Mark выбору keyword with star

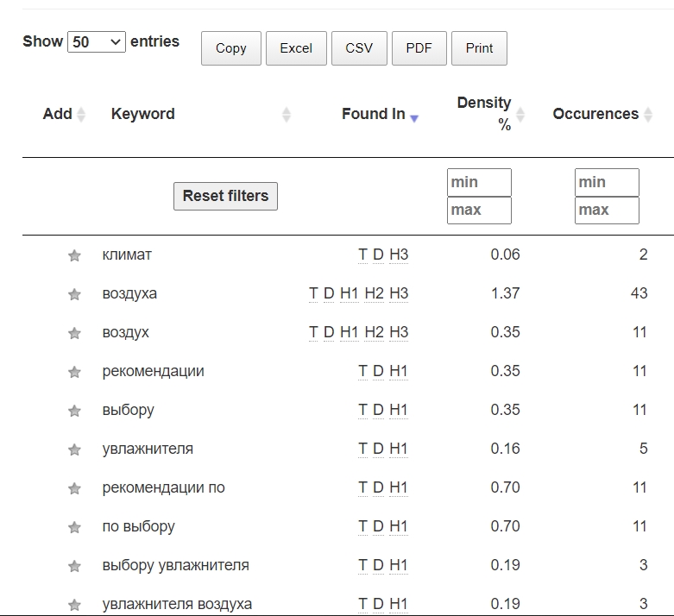[x=74, y=411]
